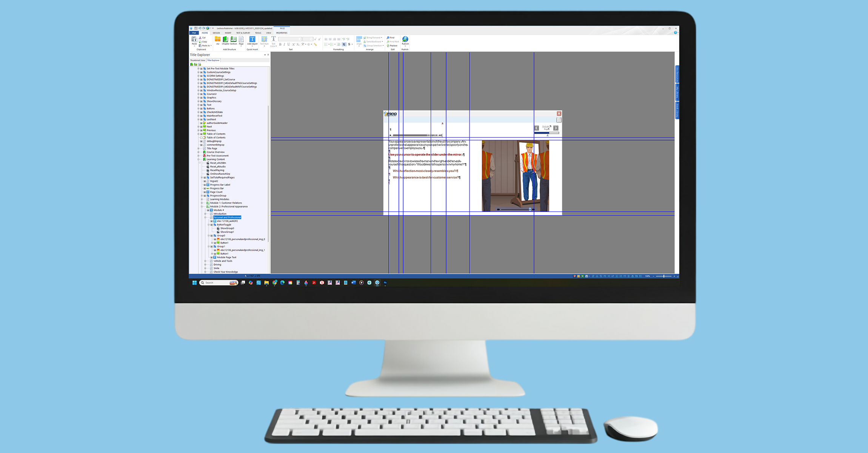Click the Paste clipboard icon

pos(194,39)
